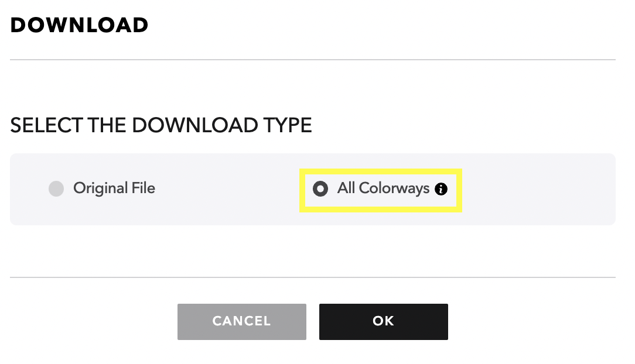This screenshot has width=635, height=364.
Task: Click the light gray download options panel
Action: 313,189
